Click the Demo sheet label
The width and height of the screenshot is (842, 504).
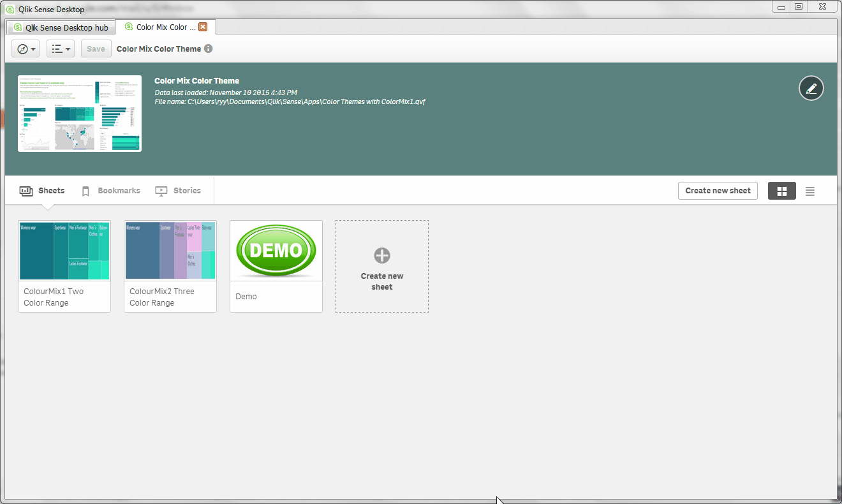[246, 297]
